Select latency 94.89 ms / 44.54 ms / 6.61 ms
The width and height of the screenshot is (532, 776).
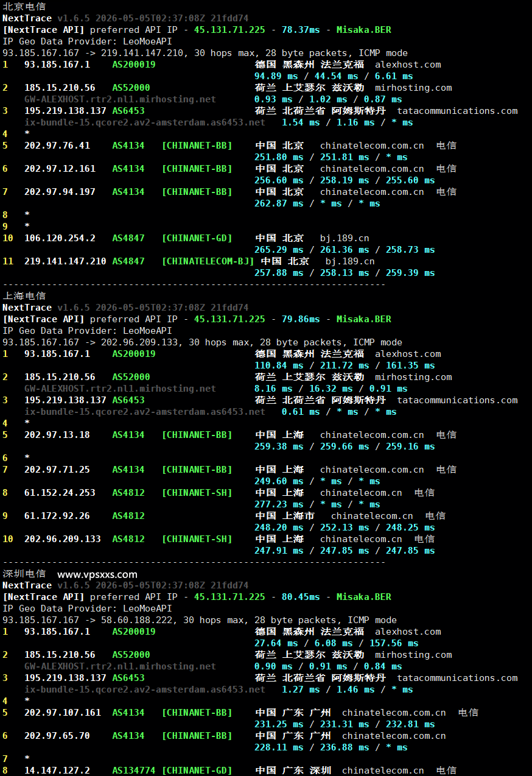point(334,76)
